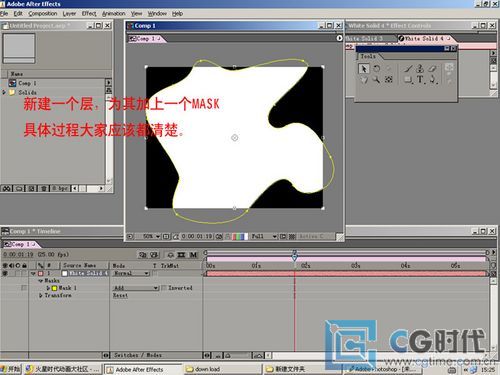The image size is (500, 375).
Task: Open Adobe After Effects taskbar button
Action: click(142, 369)
